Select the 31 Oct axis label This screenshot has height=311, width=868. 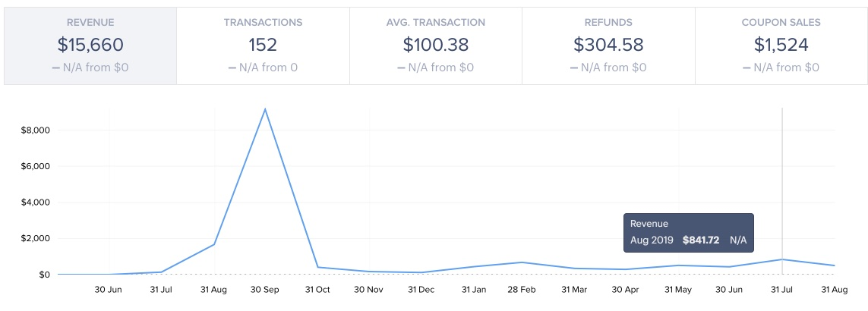[317, 289]
